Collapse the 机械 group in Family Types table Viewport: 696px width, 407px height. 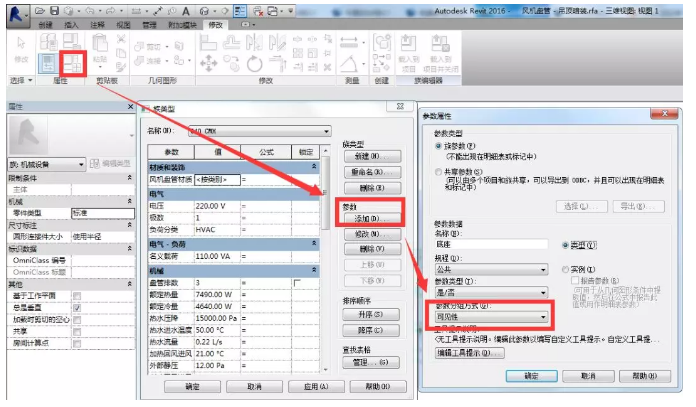(314, 270)
